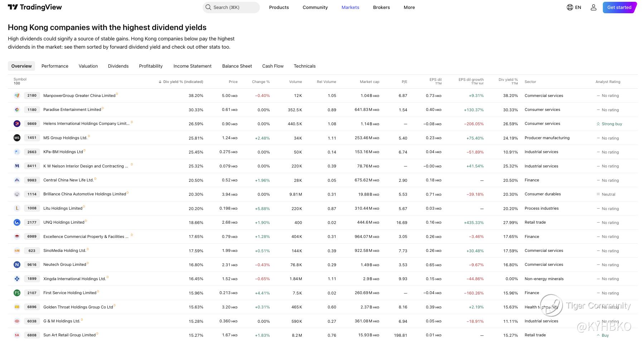The width and height of the screenshot is (644, 341).
Task: Sort table by Volume column header
Action: [x=295, y=82]
